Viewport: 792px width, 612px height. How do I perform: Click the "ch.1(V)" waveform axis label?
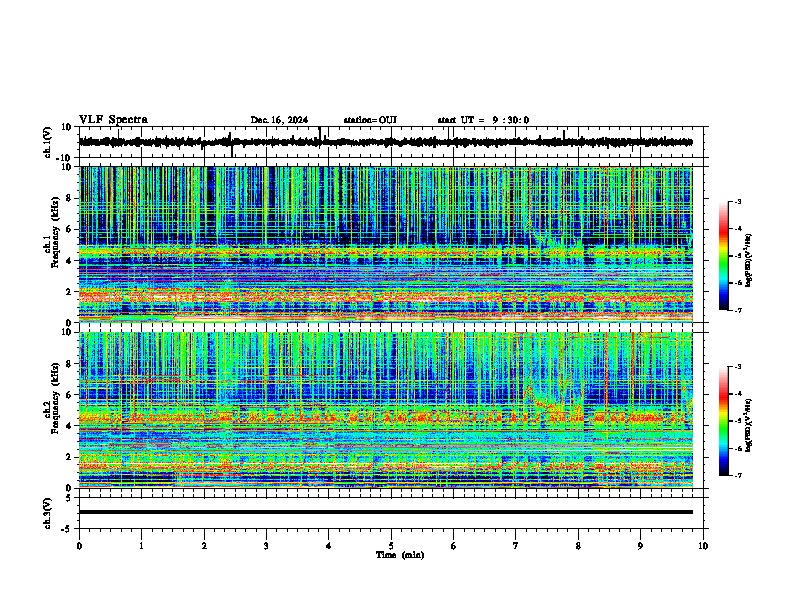[x=48, y=142]
